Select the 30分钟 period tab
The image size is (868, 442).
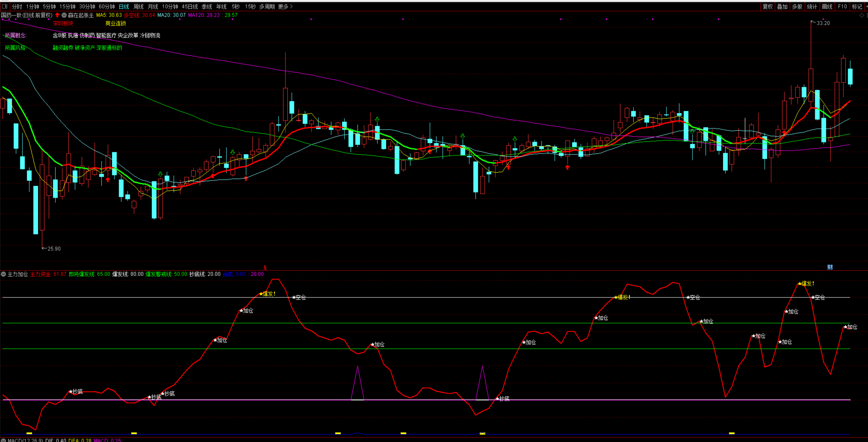point(87,6)
